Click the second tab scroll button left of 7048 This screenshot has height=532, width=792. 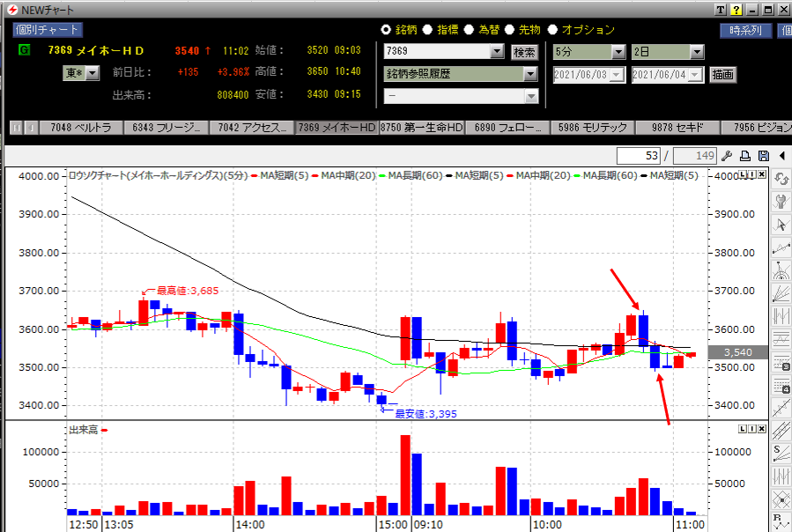tap(32, 128)
